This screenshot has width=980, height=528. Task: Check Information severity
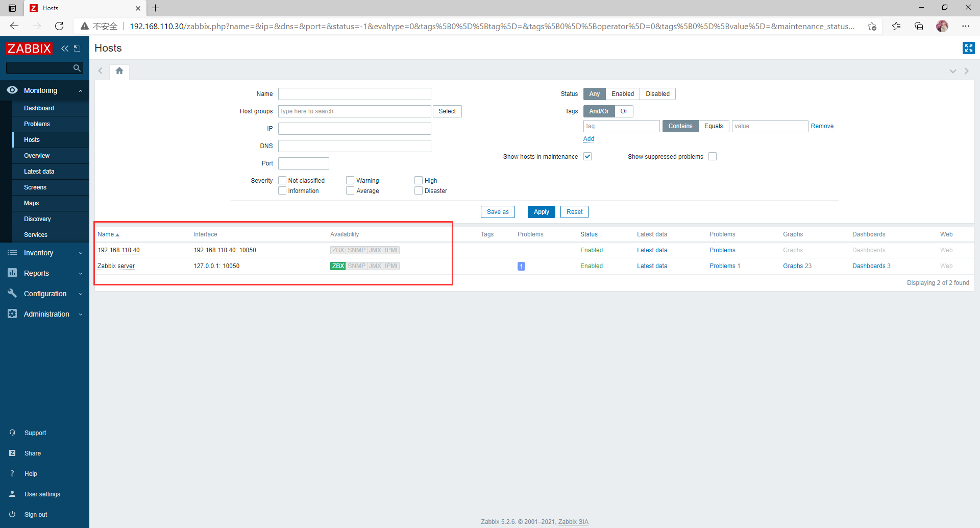282,190
